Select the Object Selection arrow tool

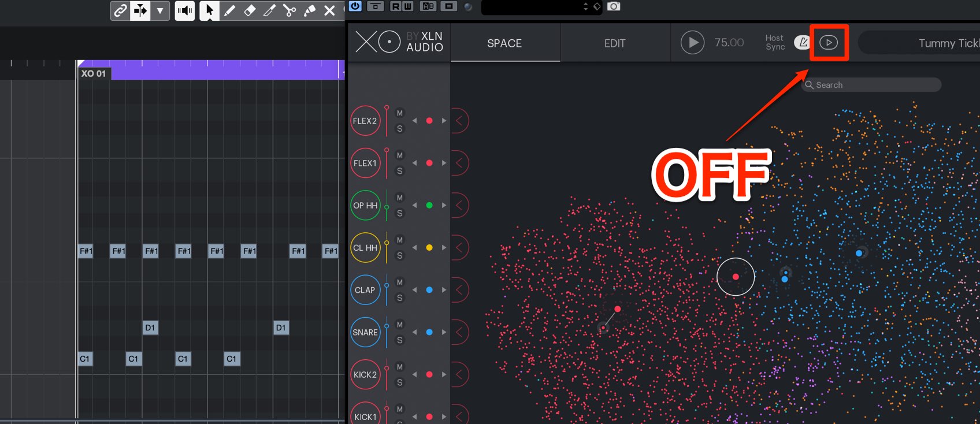(209, 10)
